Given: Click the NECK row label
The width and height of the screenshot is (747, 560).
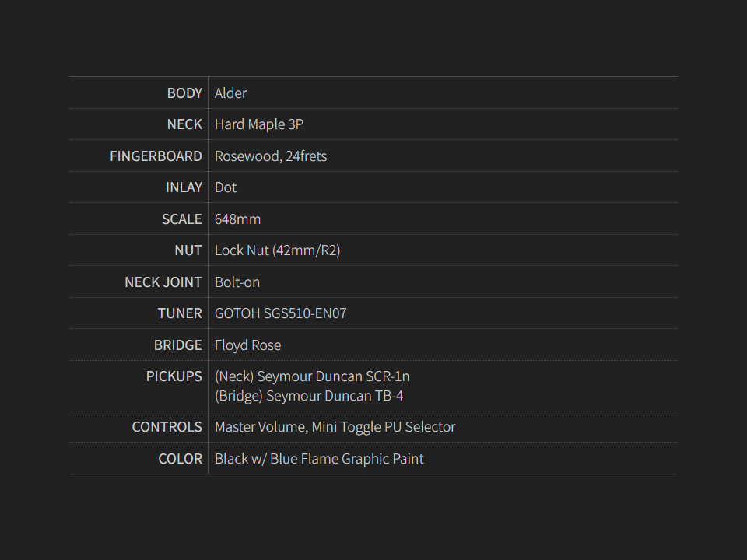Looking at the screenshot, I should click(184, 124).
